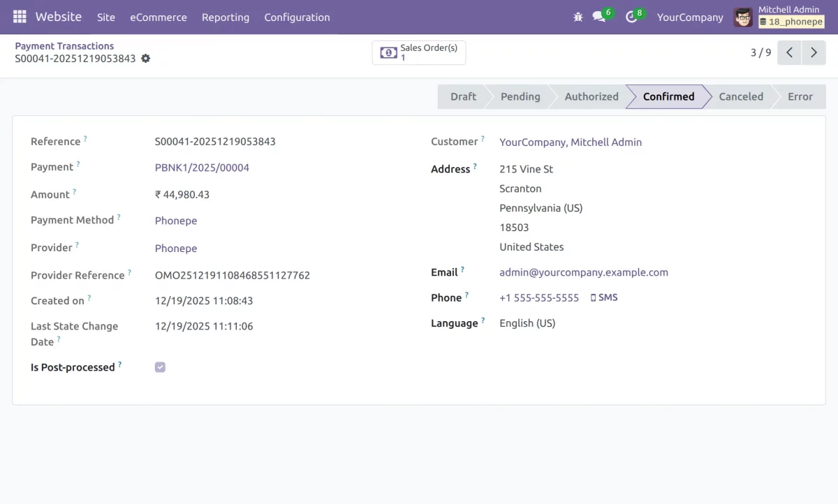Open the Configuration menu
This screenshot has width=838, height=504.
pos(297,17)
